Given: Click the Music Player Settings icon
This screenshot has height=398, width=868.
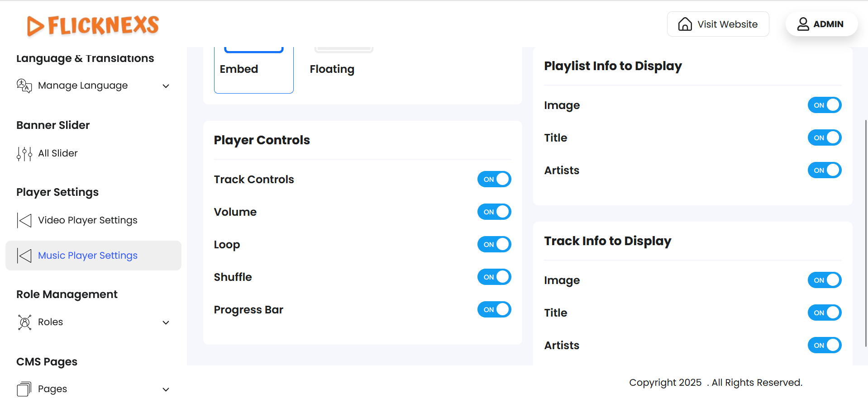Looking at the screenshot, I should [x=24, y=256].
